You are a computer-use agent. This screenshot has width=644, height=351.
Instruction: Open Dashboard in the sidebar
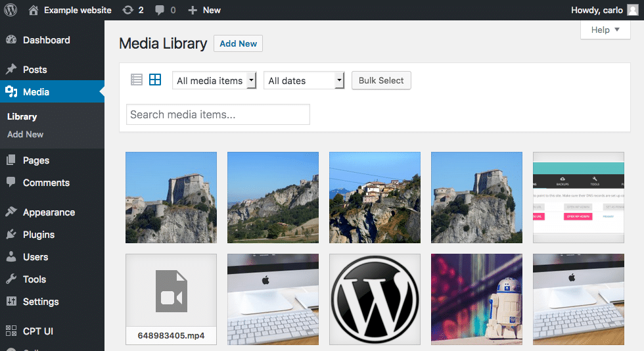(52, 40)
